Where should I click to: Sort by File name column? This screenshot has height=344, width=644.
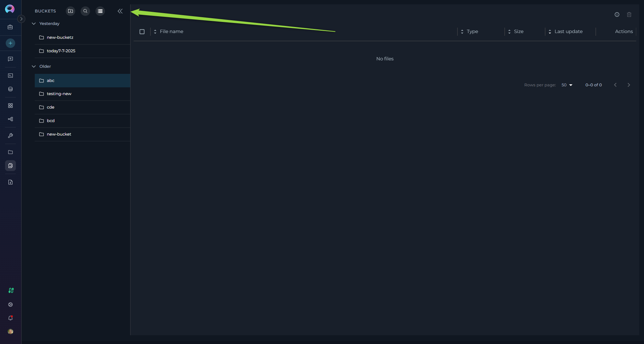pos(168,31)
